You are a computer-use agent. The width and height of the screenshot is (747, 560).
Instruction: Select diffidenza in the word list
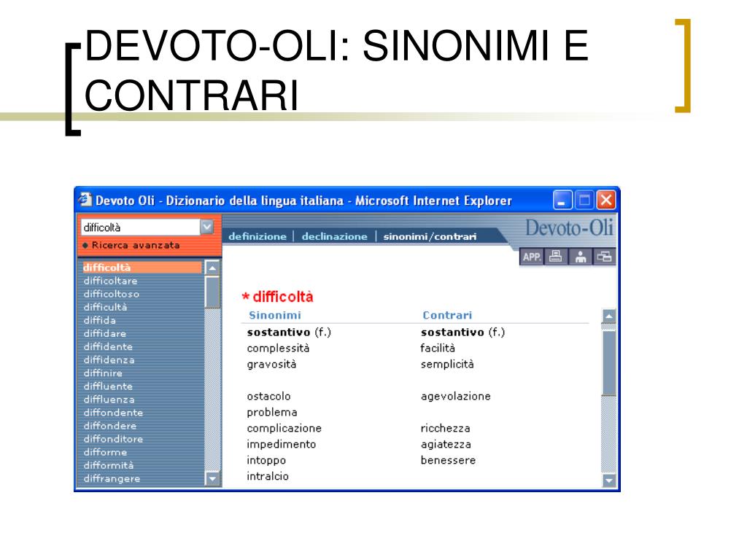[109, 360]
